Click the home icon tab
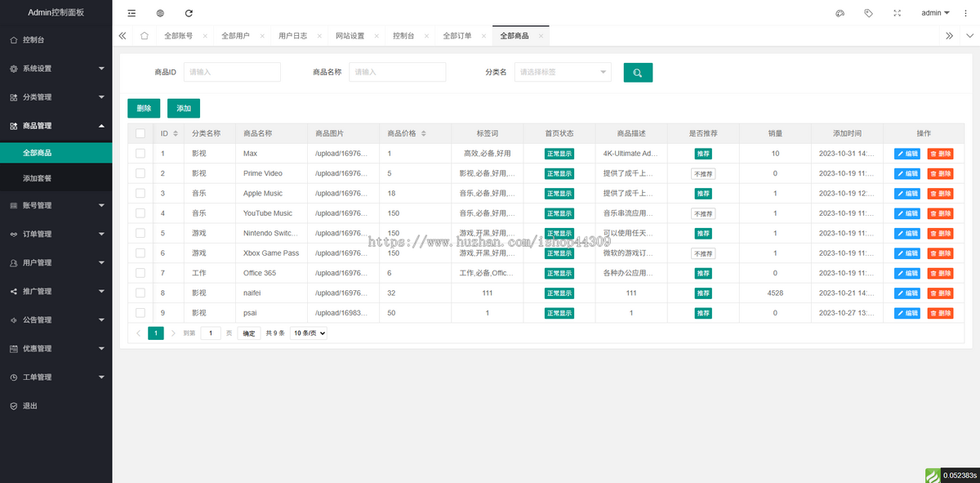980x483 pixels. [x=144, y=36]
